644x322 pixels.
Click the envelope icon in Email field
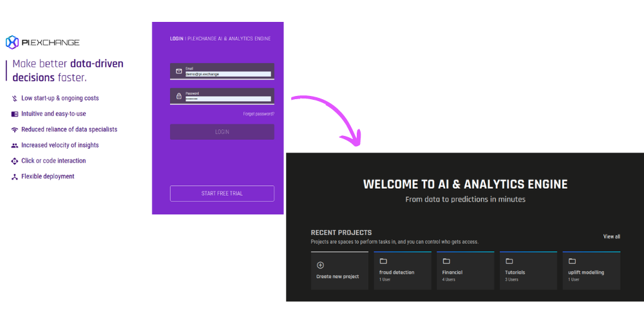(x=178, y=71)
